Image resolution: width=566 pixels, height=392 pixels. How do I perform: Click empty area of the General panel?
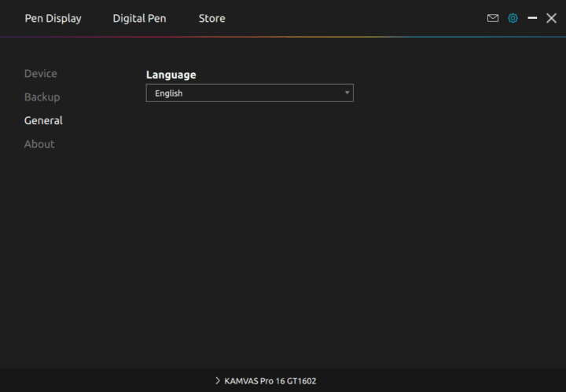pyautogui.click(x=346, y=236)
